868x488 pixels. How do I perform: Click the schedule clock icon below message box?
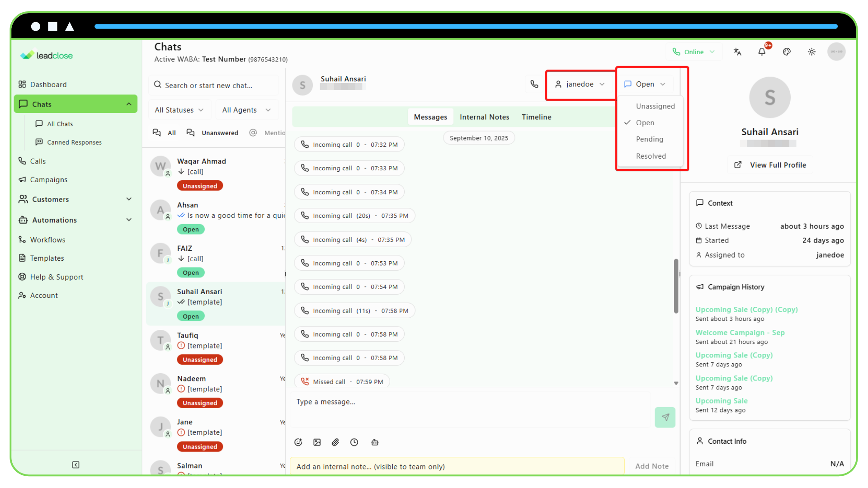click(354, 442)
